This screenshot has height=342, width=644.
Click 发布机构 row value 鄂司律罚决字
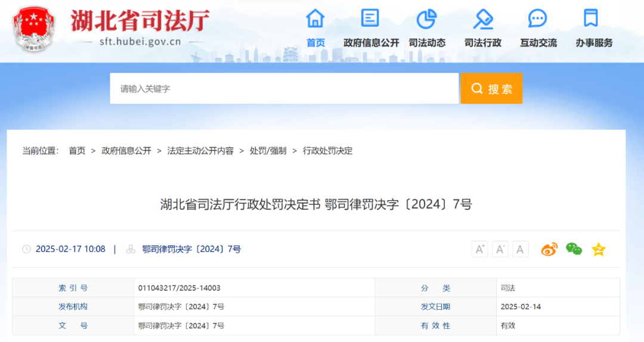[x=181, y=307]
